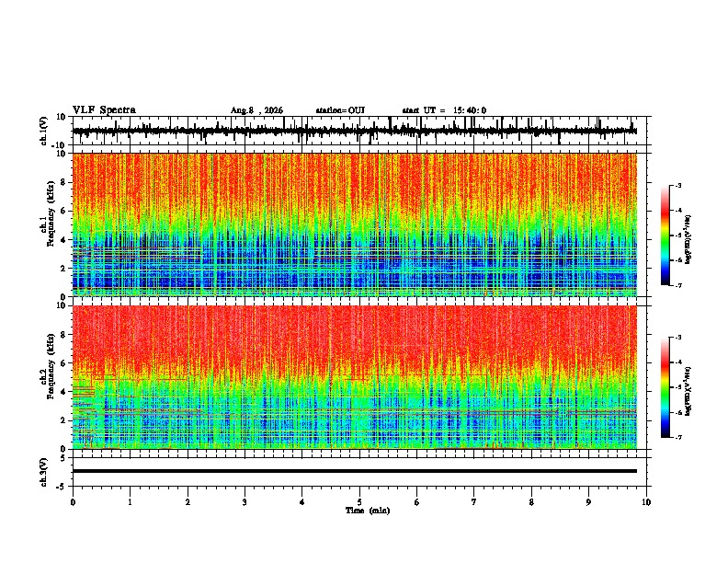Viewport: 728px width, 563px height.
Task: Click the time axis tick label "7"
Action: [474, 502]
